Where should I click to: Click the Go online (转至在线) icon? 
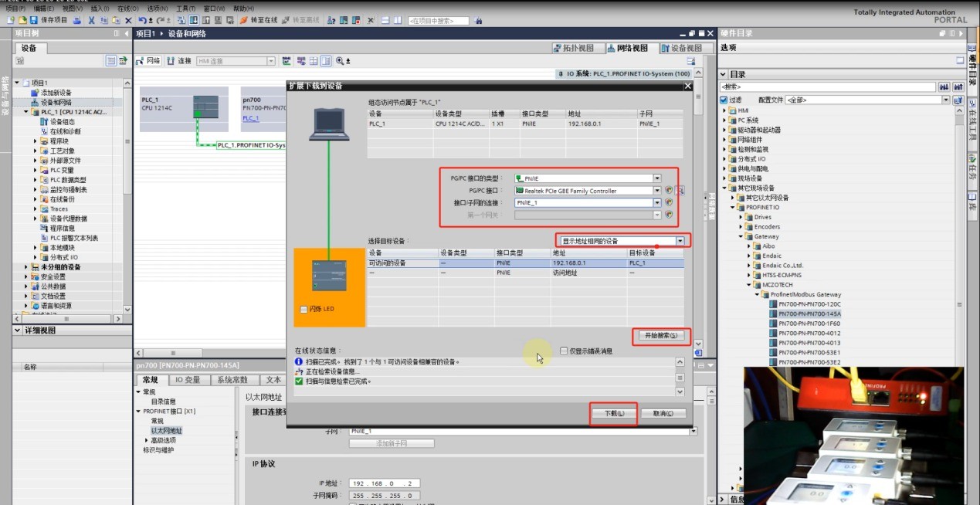(244, 19)
